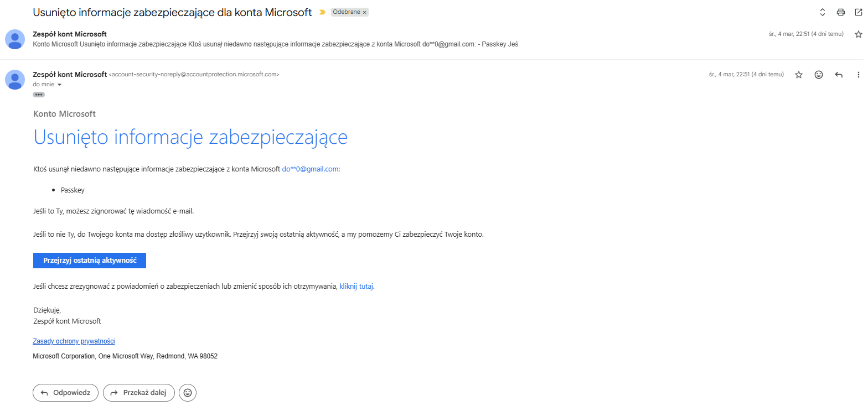
Task: Click the sender name on the collapsed first message
Action: point(70,34)
